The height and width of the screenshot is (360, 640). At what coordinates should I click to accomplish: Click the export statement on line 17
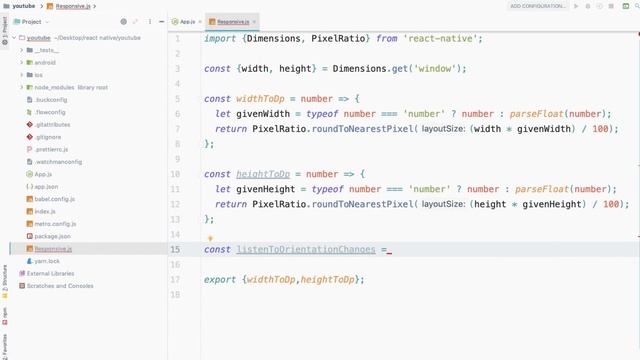(x=284, y=280)
